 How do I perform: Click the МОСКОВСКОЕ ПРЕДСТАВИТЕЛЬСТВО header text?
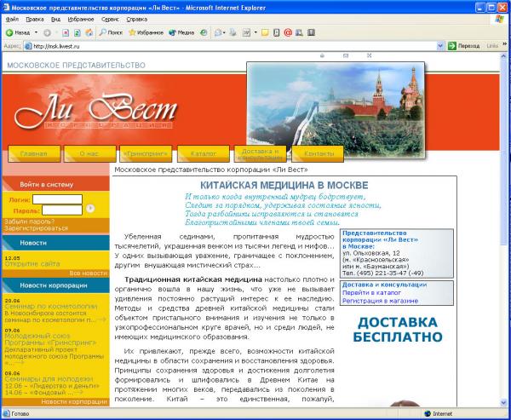pos(77,66)
